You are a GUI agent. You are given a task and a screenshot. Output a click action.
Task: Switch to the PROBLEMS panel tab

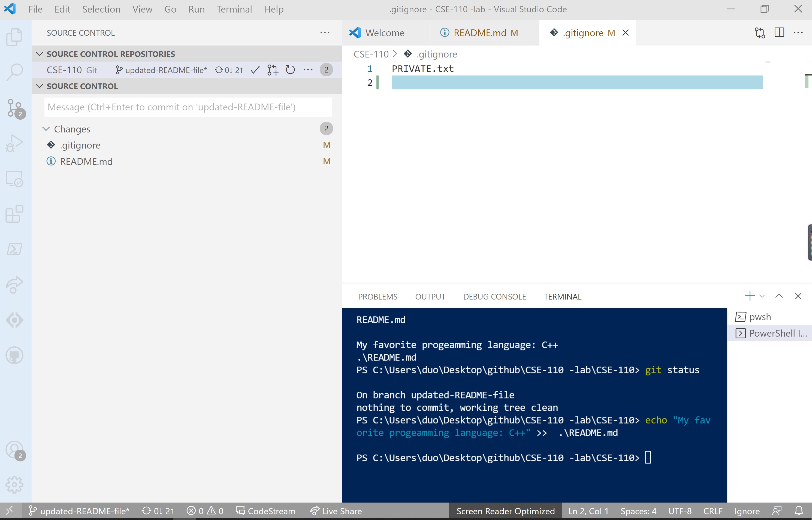coord(378,297)
